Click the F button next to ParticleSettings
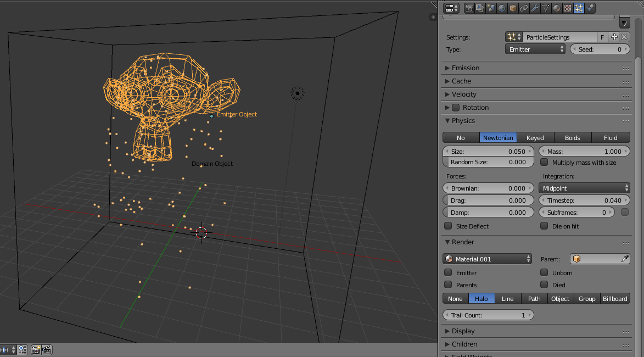This screenshot has width=644, height=357. [x=602, y=37]
